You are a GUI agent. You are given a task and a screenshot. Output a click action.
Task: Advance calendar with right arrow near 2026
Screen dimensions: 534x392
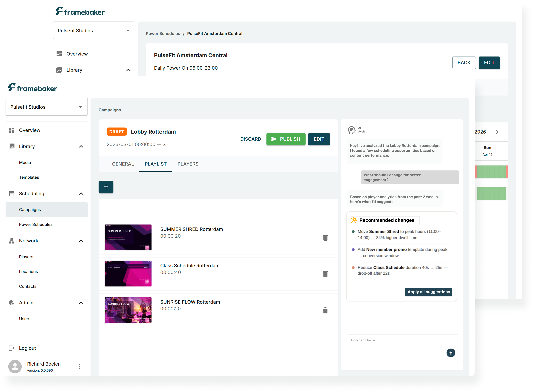(497, 132)
